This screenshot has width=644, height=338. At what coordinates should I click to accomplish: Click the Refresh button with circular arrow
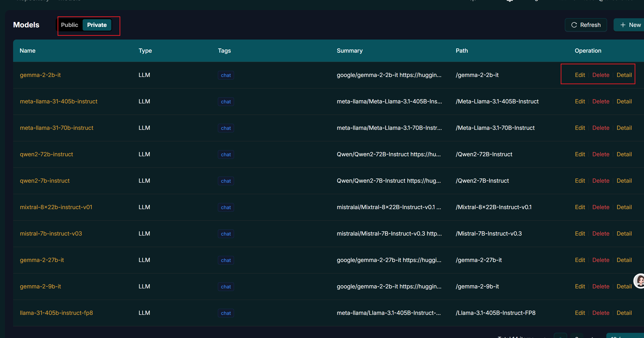(x=586, y=25)
